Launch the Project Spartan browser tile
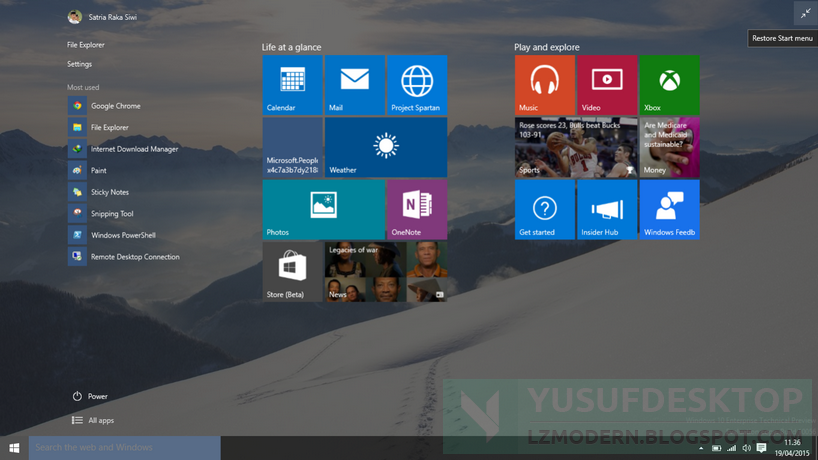 417,85
